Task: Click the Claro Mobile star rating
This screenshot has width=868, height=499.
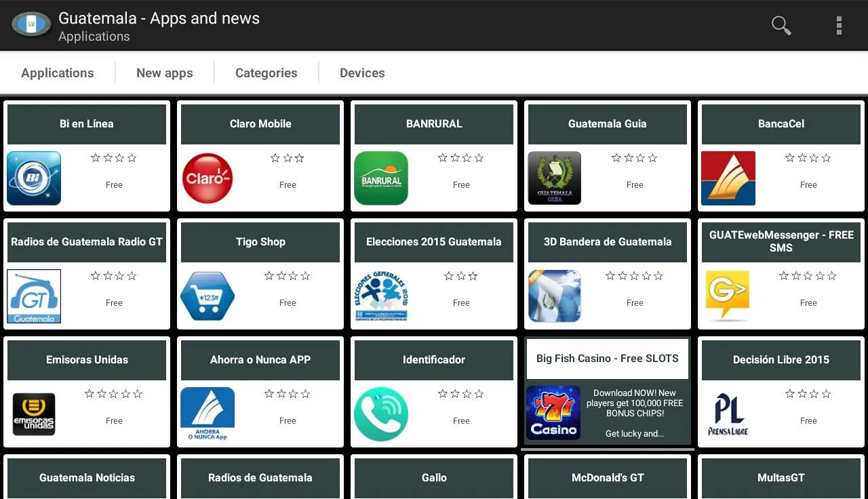Action: [288, 158]
